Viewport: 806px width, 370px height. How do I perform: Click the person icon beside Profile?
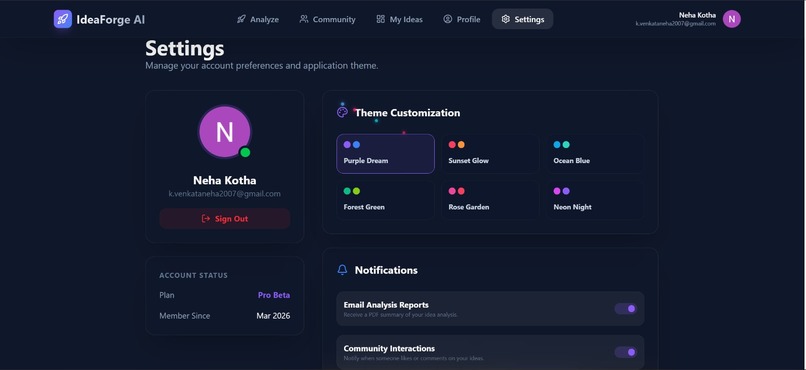448,19
